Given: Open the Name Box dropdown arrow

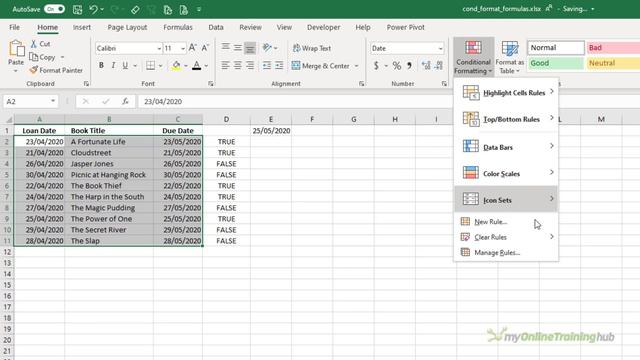Looking at the screenshot, I should point(53,101).
